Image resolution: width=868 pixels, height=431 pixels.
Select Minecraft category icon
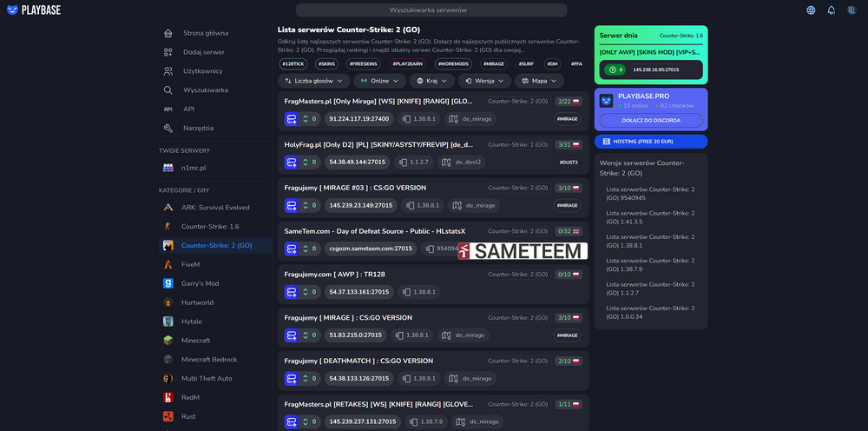pyautogui.click(x=168, y=340)
